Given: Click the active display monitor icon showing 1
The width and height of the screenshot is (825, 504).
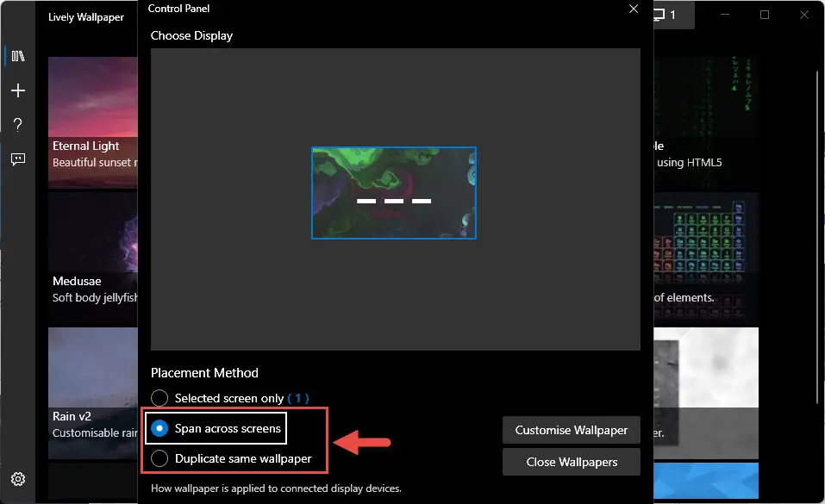Looking at the screenshot, I should tap(673, 15).
